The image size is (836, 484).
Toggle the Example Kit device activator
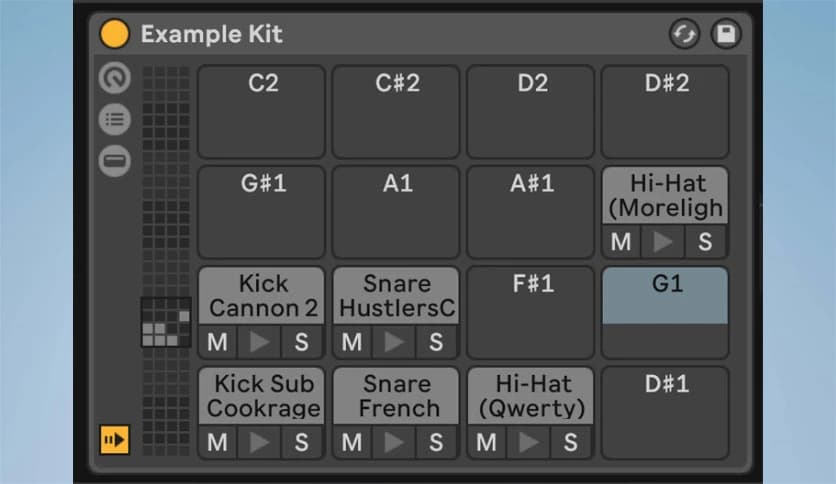click(x=115, y=34)
